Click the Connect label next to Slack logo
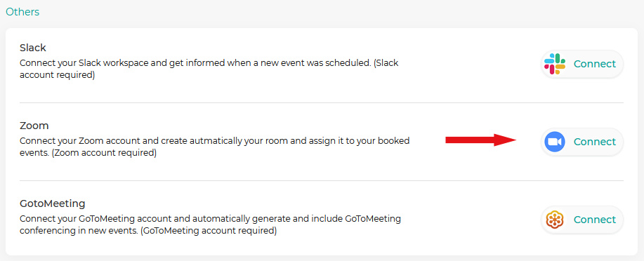 [x=594, y=64]
